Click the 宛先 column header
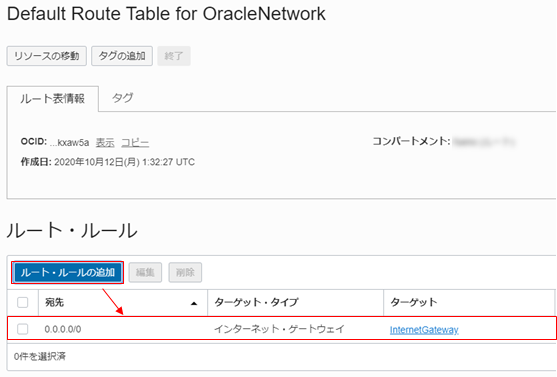The image size is (557, 377). (123, 302)
